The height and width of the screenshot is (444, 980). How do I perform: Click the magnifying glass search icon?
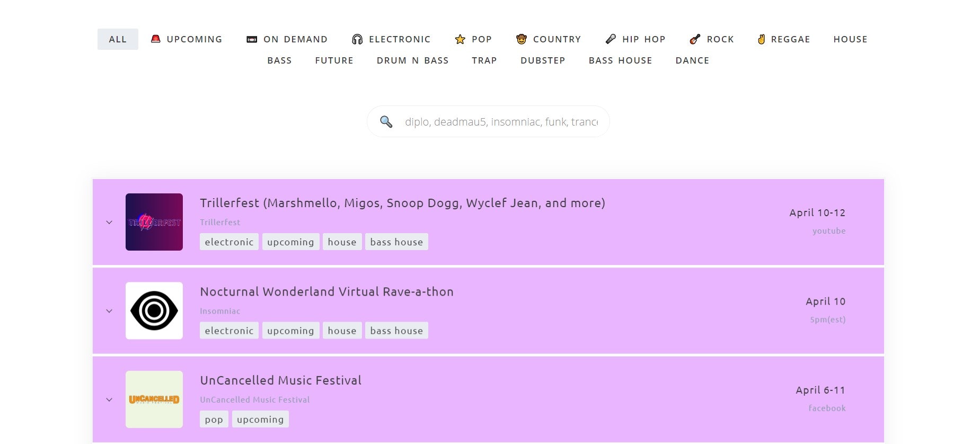click(386, 122)
